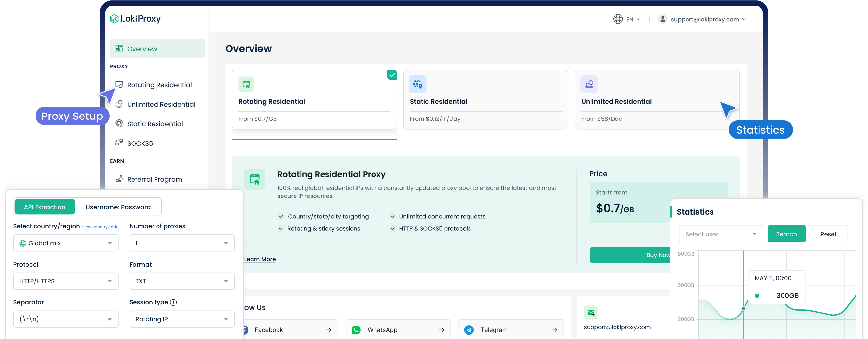Open the Select user dropdown

pyautogui.click(x=721, y=234)
